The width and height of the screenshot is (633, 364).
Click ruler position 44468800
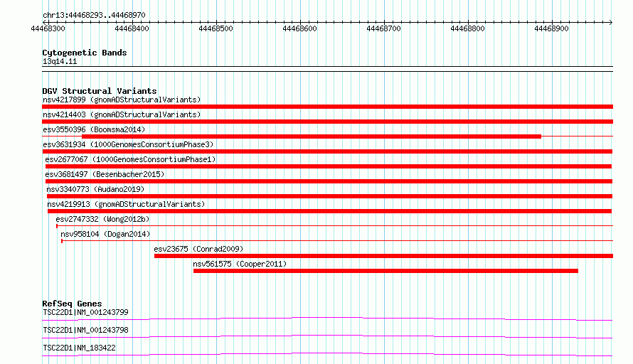pyautogui.click(x=467, y=28)
